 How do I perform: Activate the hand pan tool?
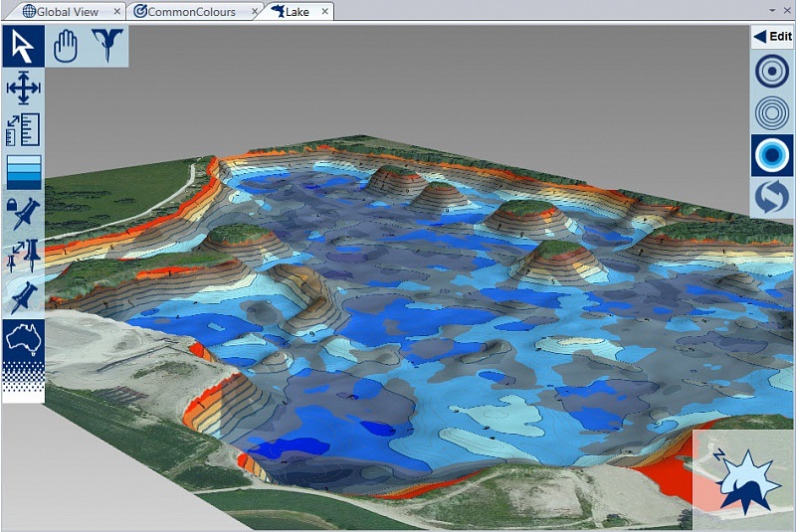(x=66, y=46)
